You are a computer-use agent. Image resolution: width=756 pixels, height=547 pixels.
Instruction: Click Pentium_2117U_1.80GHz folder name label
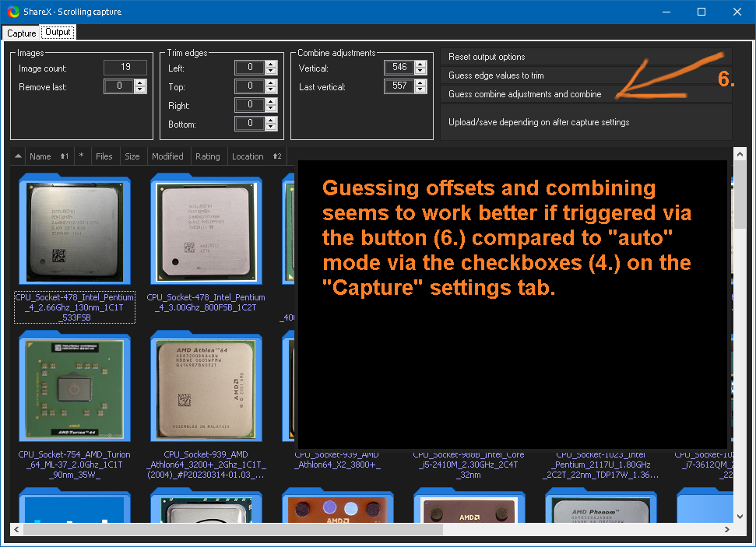point(601,465)
